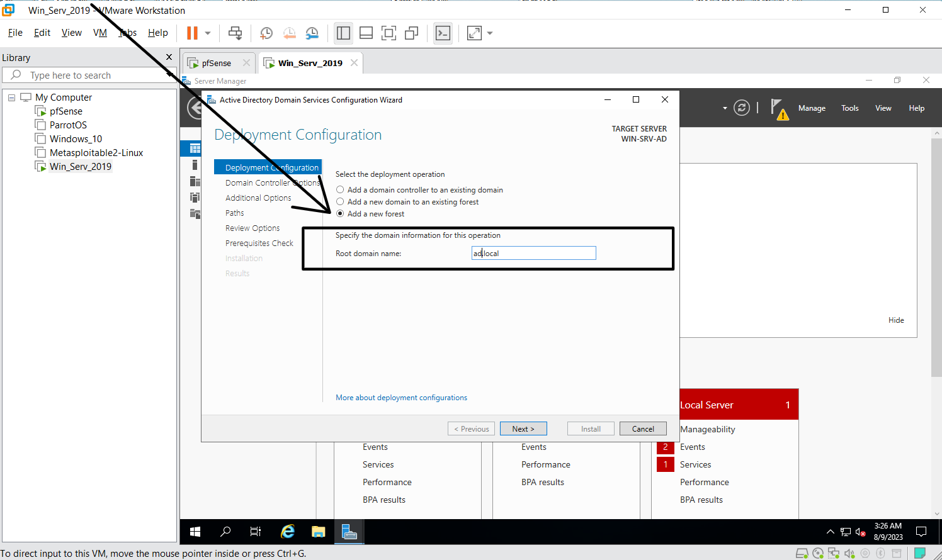
Task: Select 'Add a domain controller to an existing domain'
Action: point(340,189)
